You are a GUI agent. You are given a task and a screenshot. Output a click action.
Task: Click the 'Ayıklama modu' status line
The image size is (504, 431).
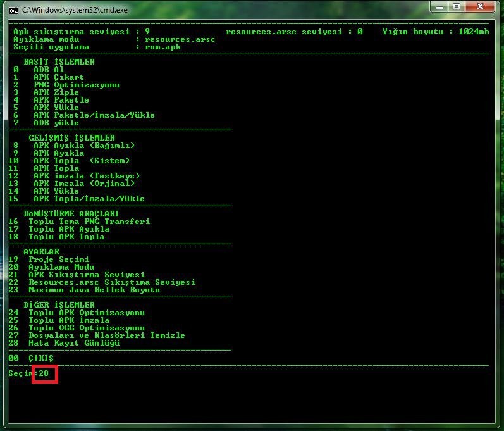coord(114,39)
